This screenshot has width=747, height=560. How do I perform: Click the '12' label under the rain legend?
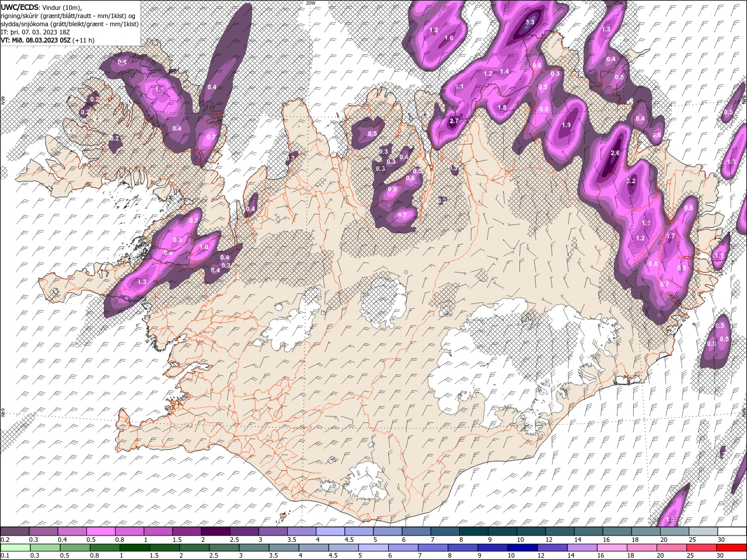pos(541,556)
